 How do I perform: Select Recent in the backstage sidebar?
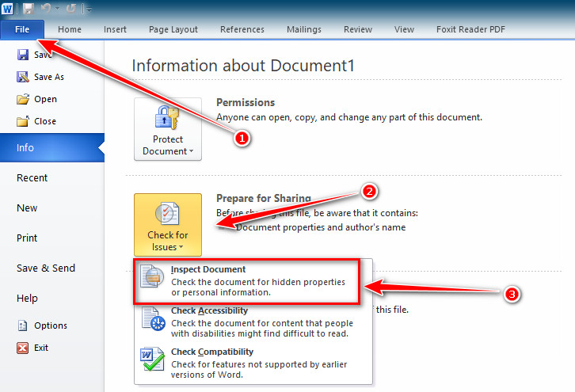coord(32,178)
